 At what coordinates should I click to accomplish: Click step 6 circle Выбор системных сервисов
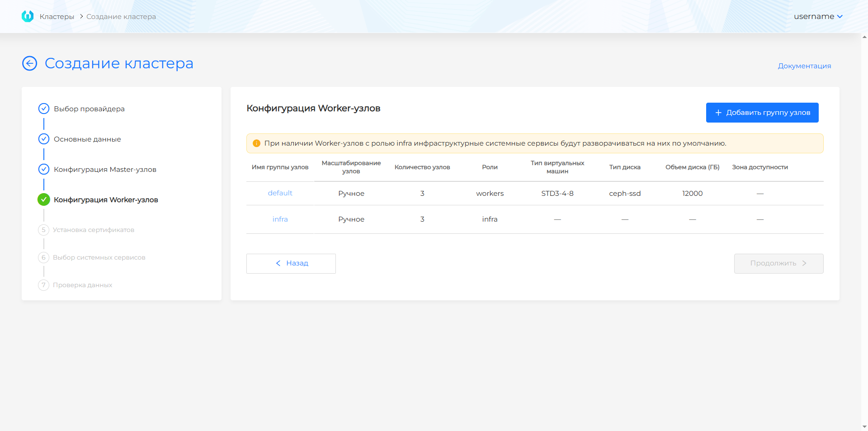tap(43, 257)
